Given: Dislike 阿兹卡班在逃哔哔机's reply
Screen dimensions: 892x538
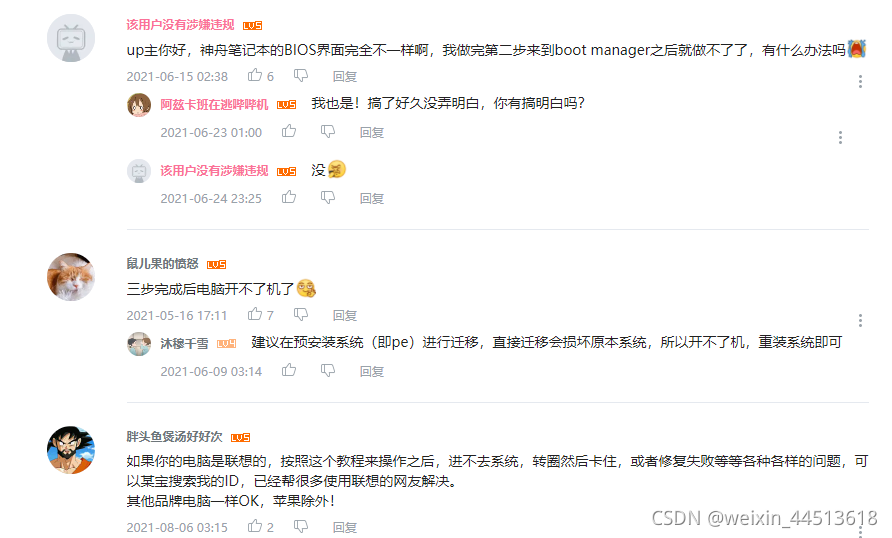Looking at the screenshot, I should 328,132.
